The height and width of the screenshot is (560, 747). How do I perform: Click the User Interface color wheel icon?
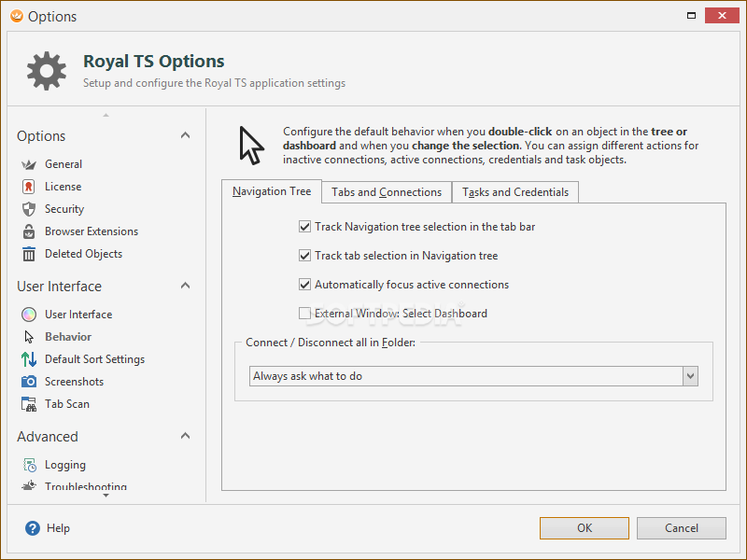pos(29,315)
